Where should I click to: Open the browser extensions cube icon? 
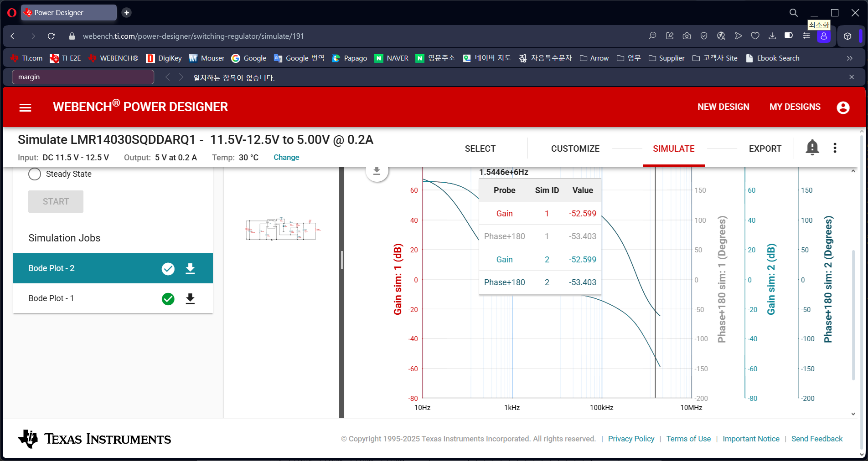847,36
